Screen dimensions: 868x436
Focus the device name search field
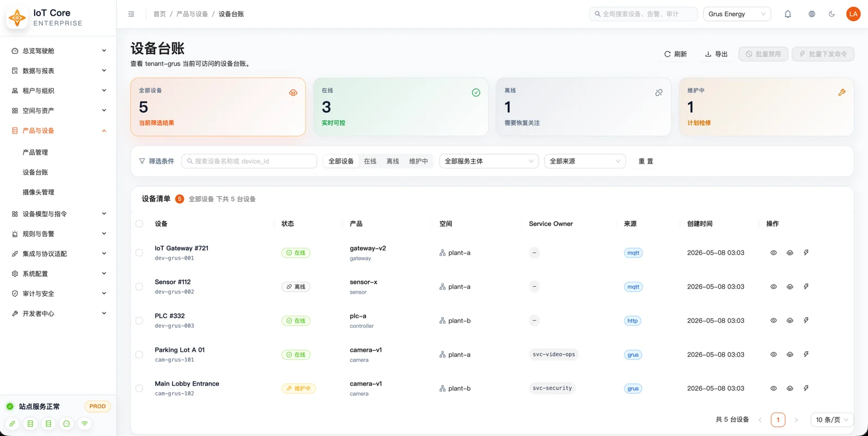coord(249,161)
